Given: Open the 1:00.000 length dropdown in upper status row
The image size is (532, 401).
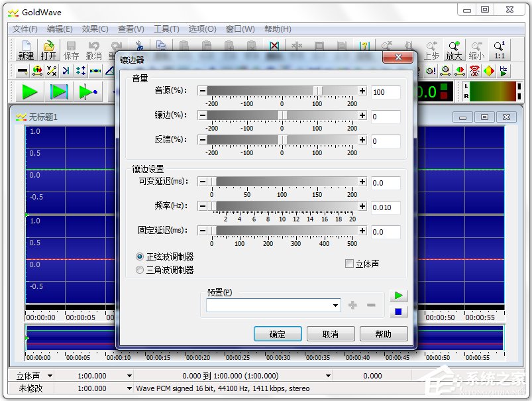Looking at the screenshot, I should 129,376.
